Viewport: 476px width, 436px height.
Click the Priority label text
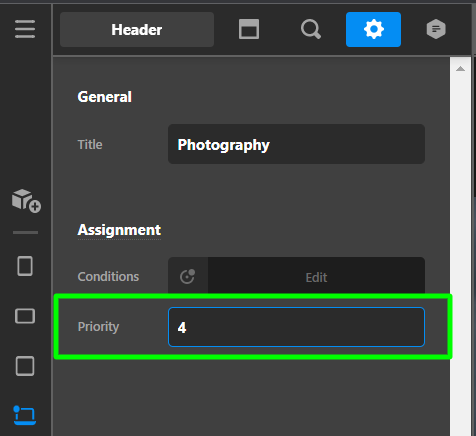[x=98, y=327]
